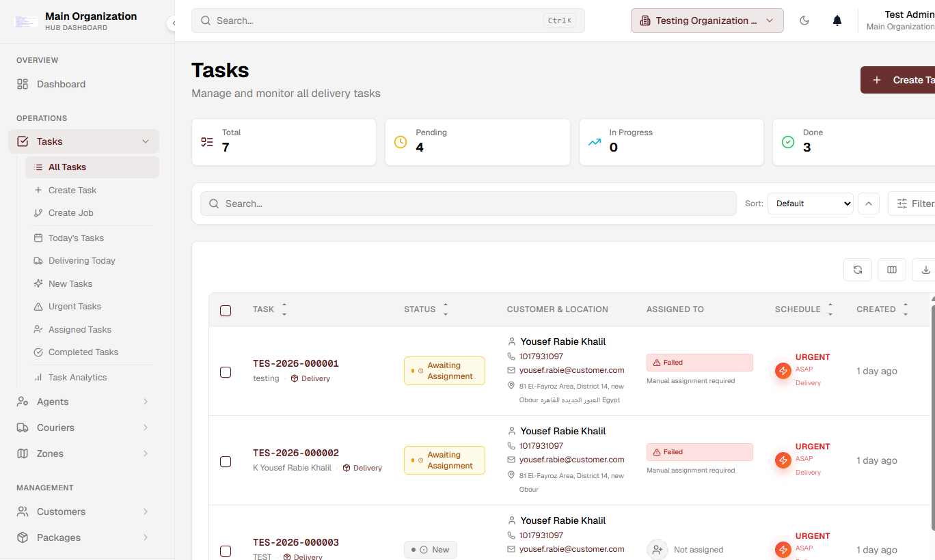Click the Create Task button in the page header
This screenshot has width=935, height=560.
pyautogui.click(x=897, y=80)
